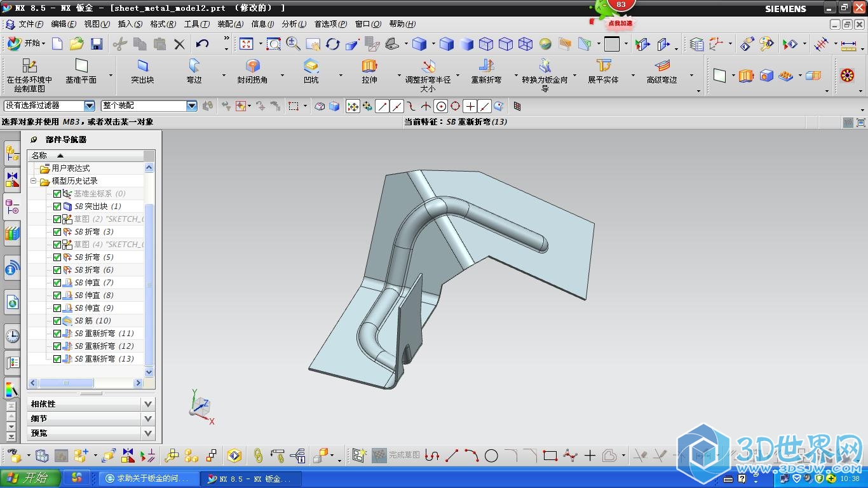Uncheck SB 折弯 (3) checkbox
868x488 pixels.
coord(57,232)
